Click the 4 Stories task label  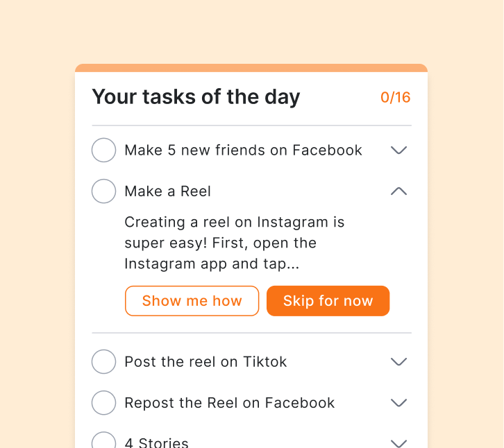pyautogui.click(x=156, y=443)
